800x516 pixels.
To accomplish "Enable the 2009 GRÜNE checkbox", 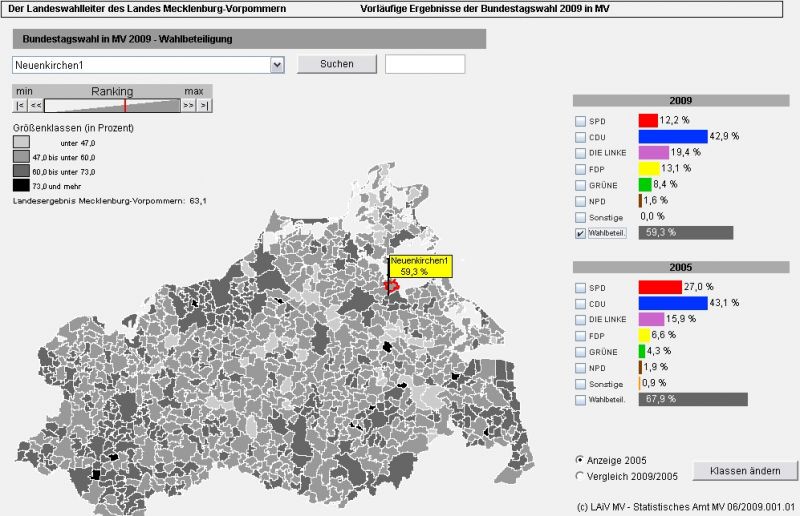I will coord(580,185).
